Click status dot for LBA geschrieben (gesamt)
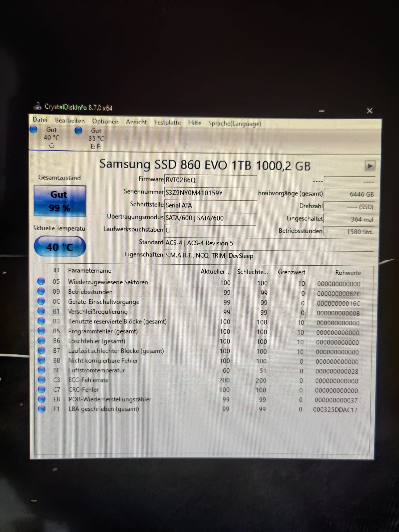399x532 pixels. click(x=42, y=409)
